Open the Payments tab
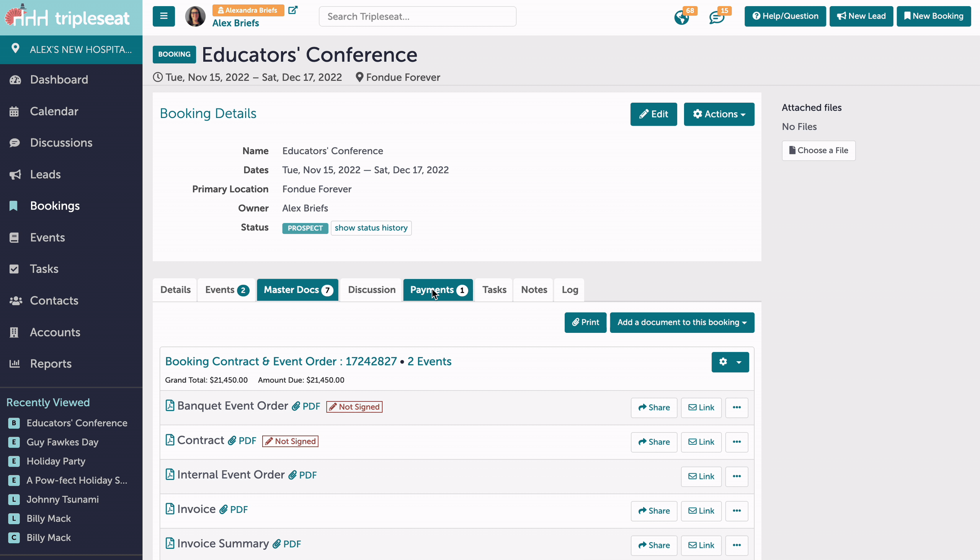The width and height of the screenshot is (980, 560). (x=438, y=290)
